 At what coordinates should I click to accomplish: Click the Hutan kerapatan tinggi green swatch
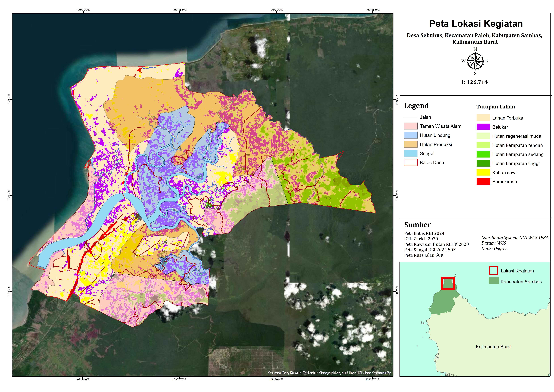pos(483,163)
